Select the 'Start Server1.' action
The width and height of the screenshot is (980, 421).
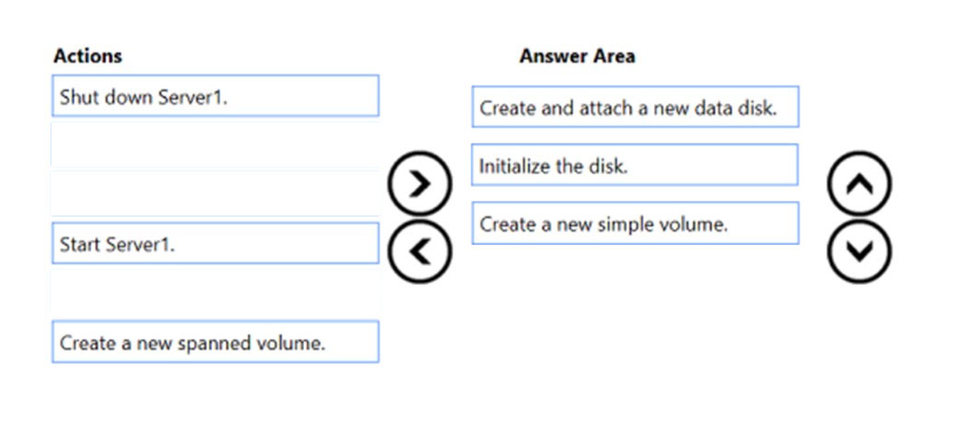(215, 244)
